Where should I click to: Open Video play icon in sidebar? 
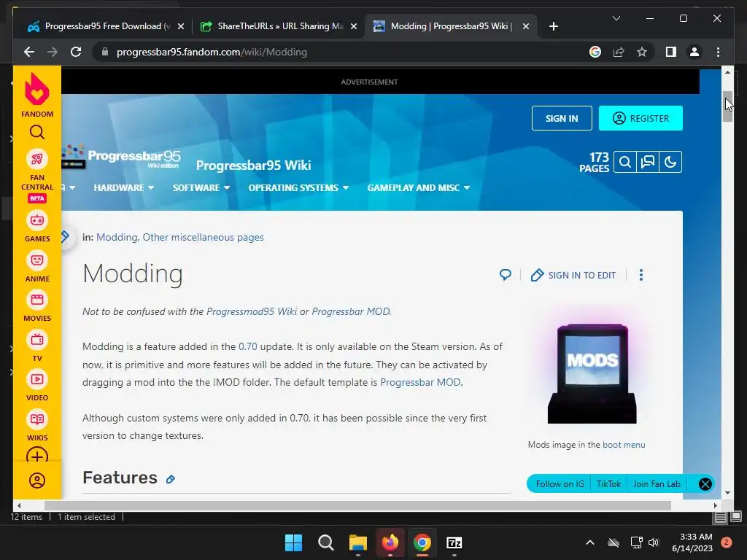[x=37, y=379]
